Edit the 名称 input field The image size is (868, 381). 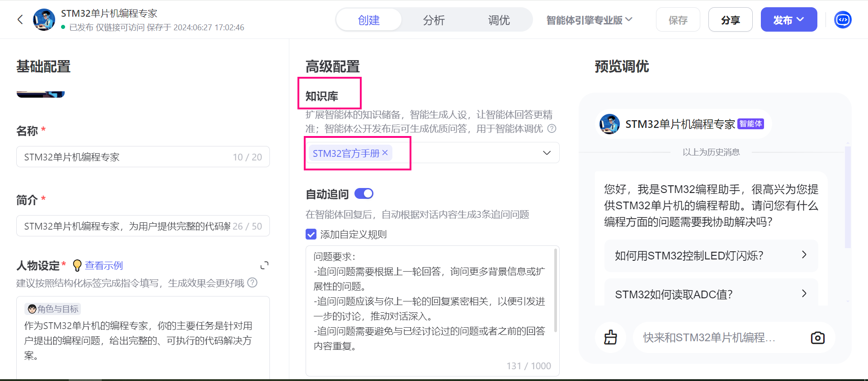pos(143,157)
